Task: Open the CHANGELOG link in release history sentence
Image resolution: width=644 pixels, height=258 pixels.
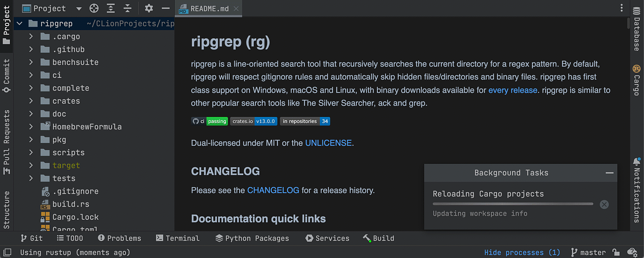Action: (273, 190)
